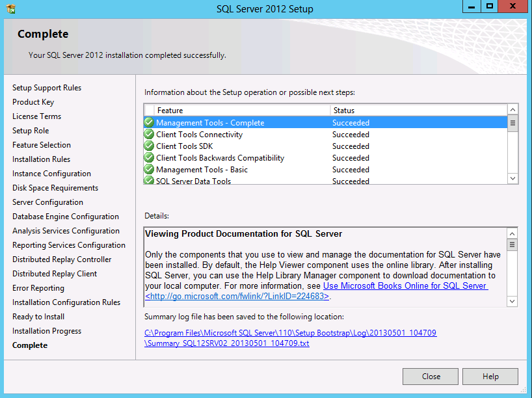This screenshot has height=398, width=532.
Task: Select the Status column header
Action: (419, 111)
